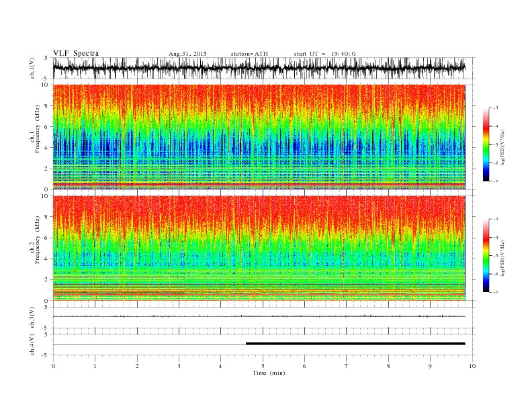Viewport: 532px width, 411px height.
Task: Click time axis tick label "5"
Action: pyautogui.click(x=263, y=366)
